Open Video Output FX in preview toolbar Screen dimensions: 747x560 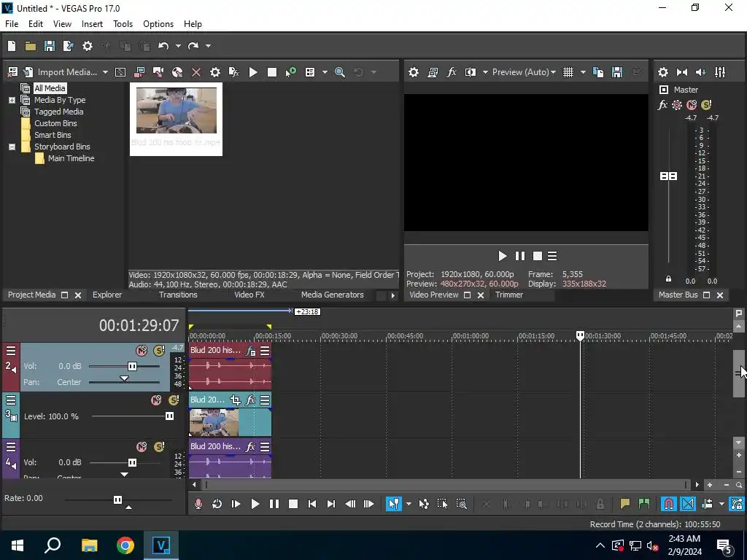[452, 72]
